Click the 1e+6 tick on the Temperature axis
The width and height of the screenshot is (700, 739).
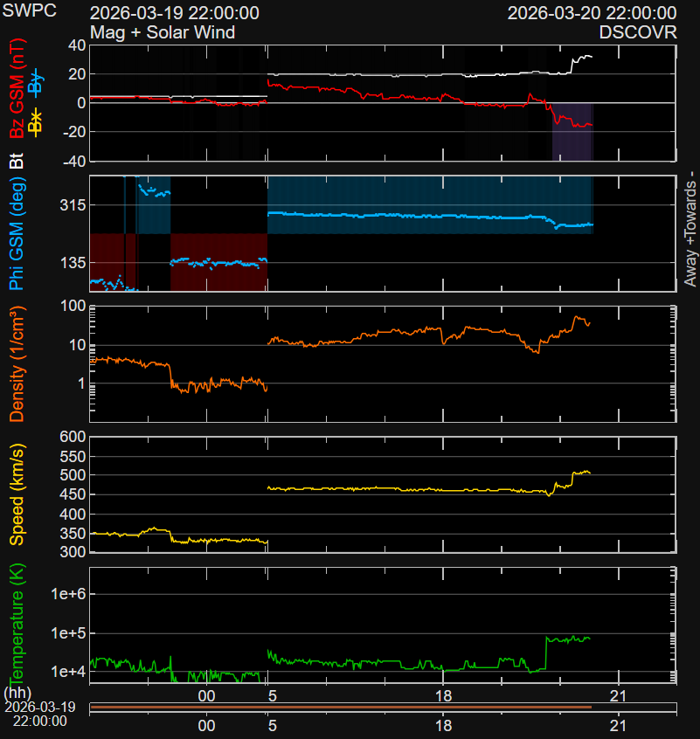[x=69, y=594]
